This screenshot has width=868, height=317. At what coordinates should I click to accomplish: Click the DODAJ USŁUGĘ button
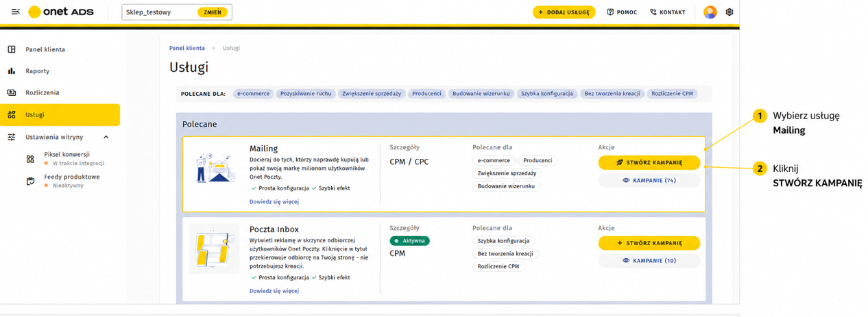564,12
